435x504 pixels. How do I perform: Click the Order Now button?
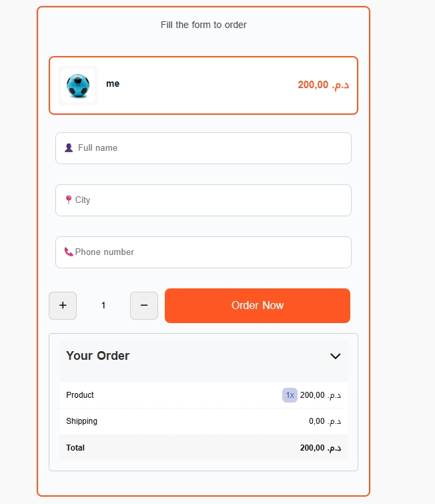tap(258, 306)
